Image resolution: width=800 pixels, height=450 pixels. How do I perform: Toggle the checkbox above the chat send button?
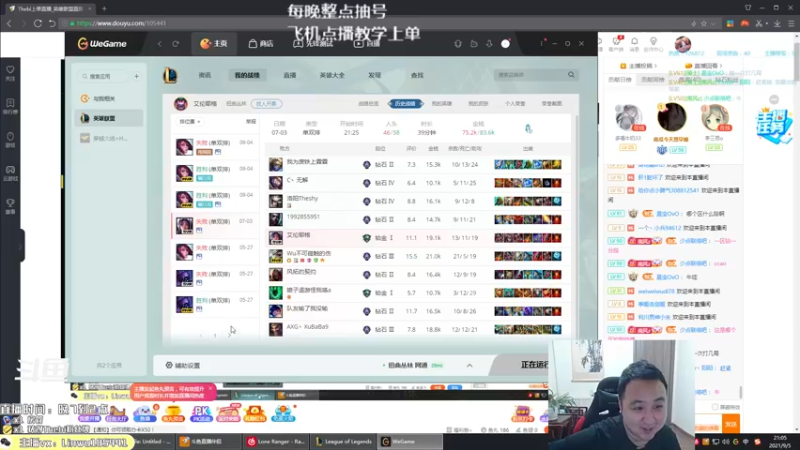715,407
